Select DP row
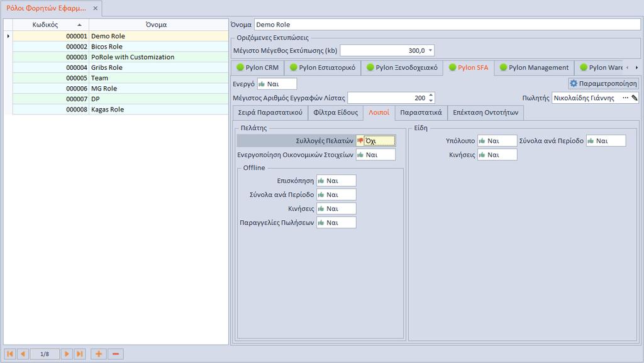Image resolution: width=644 pixels, height=363 pixels. (x=120, y=99)
